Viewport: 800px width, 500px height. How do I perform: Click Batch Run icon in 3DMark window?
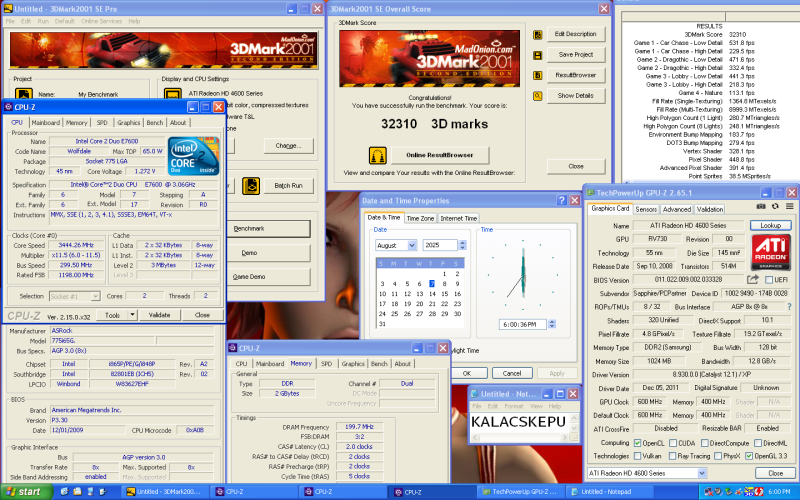tap(251, 186)
